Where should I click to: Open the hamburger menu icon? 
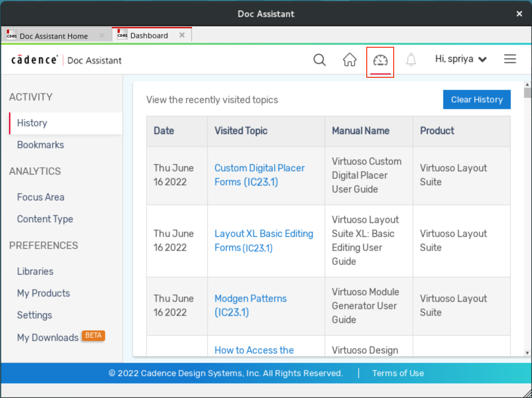click(510, 59)
